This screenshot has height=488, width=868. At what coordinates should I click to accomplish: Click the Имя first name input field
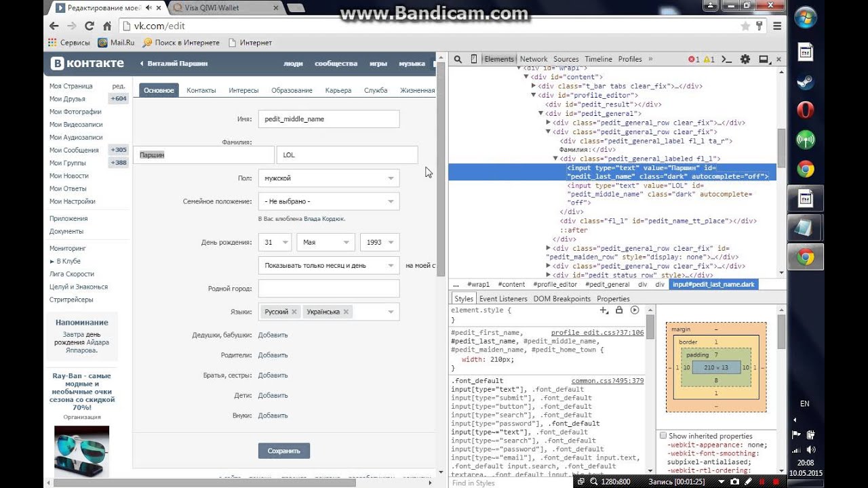click(x=329, y=119)
